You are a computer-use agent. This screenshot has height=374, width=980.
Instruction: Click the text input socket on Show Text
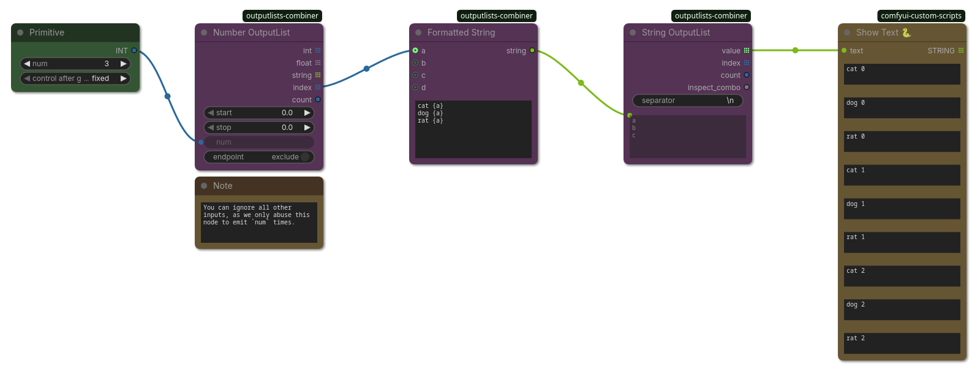844,50
